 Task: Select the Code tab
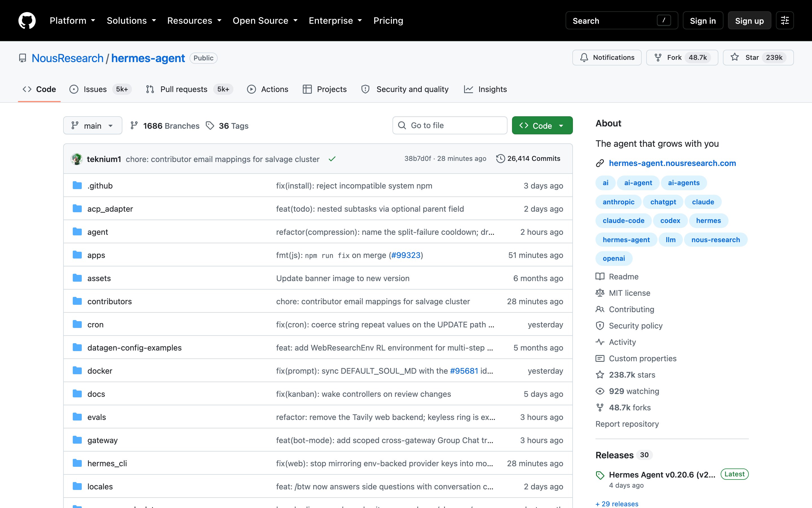(39, 89)
